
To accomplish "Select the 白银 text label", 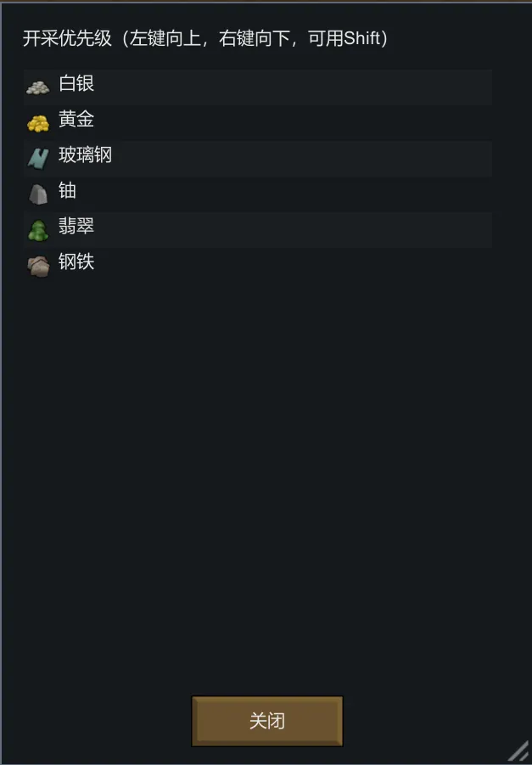I will pos(76,84).
